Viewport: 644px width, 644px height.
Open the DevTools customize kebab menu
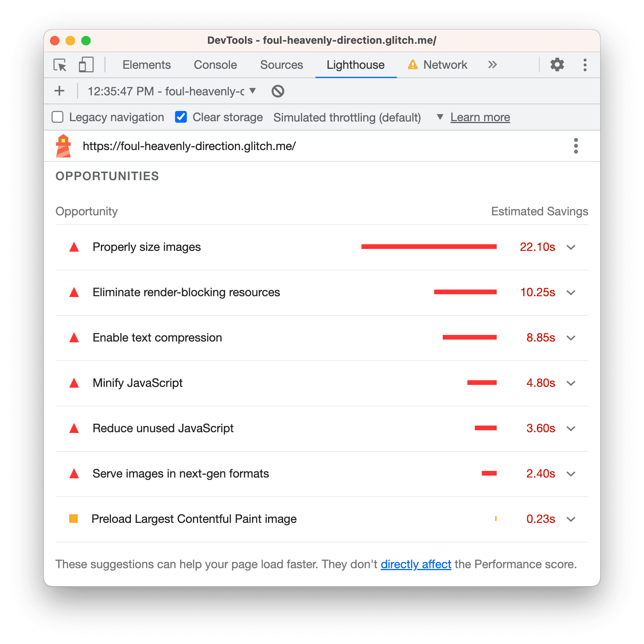point(585,65)
